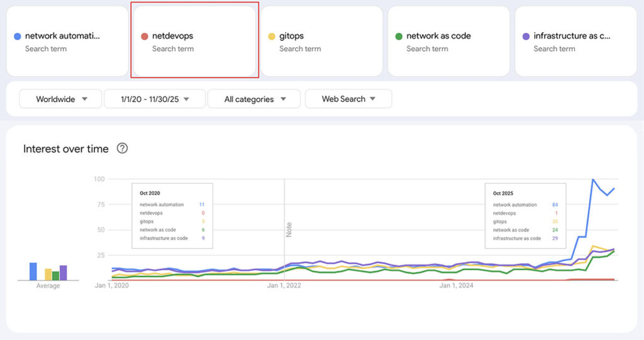The height and width of the screenshot is (340, 644).
Task: Click the Oct 2025 tooltip title
Action: pyautogui.click(x=503, y=193)
